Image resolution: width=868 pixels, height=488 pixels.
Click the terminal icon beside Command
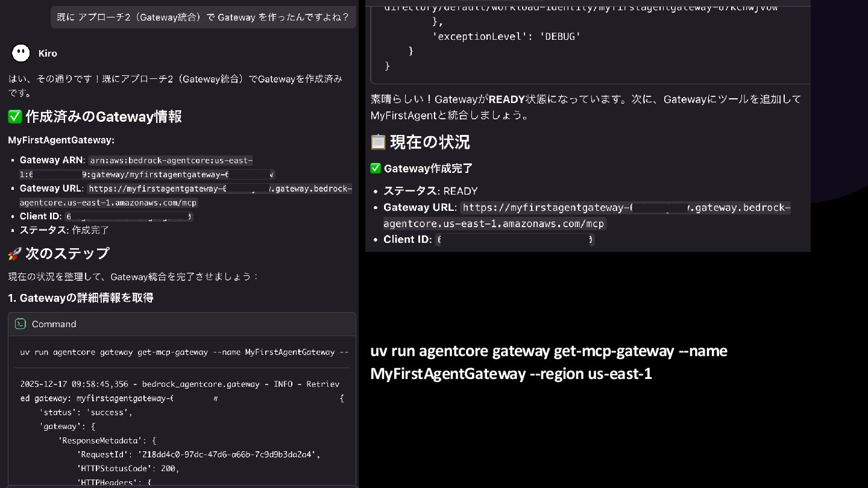point(20,324)
